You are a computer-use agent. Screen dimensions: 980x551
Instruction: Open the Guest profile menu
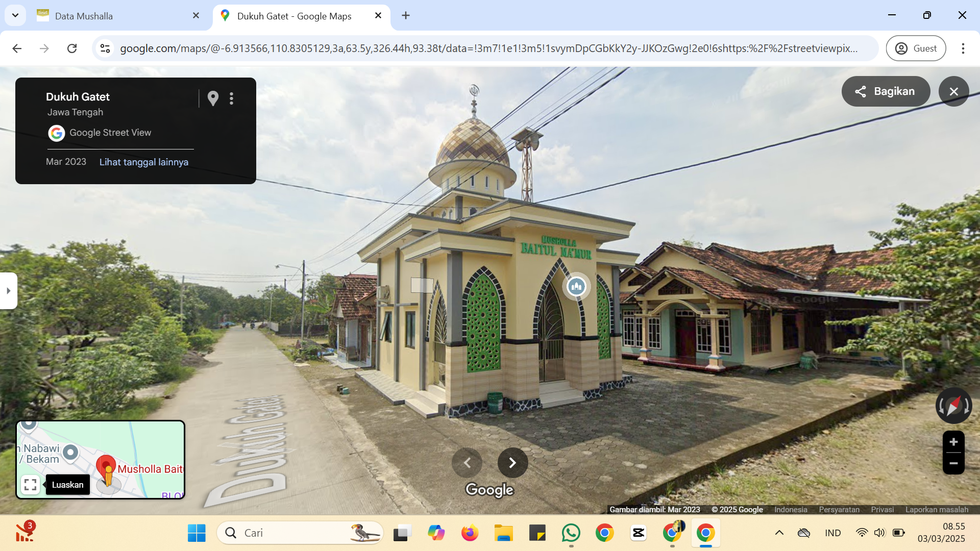point(916,48)
